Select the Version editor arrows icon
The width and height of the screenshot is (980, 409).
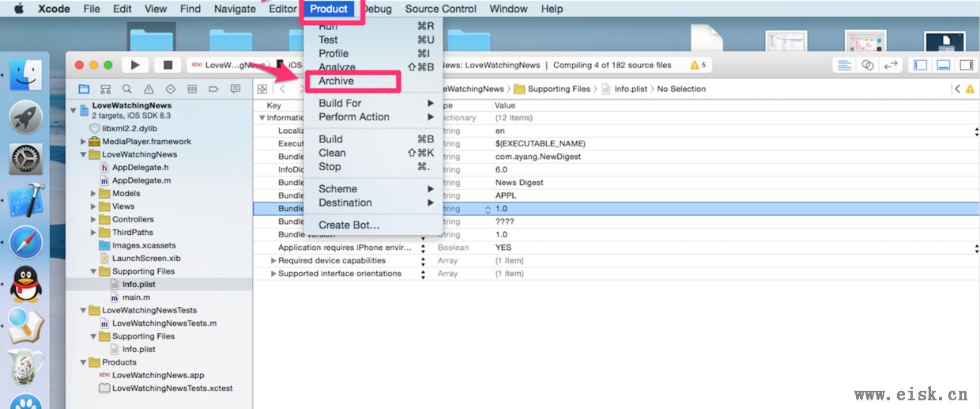click(891, 65)
